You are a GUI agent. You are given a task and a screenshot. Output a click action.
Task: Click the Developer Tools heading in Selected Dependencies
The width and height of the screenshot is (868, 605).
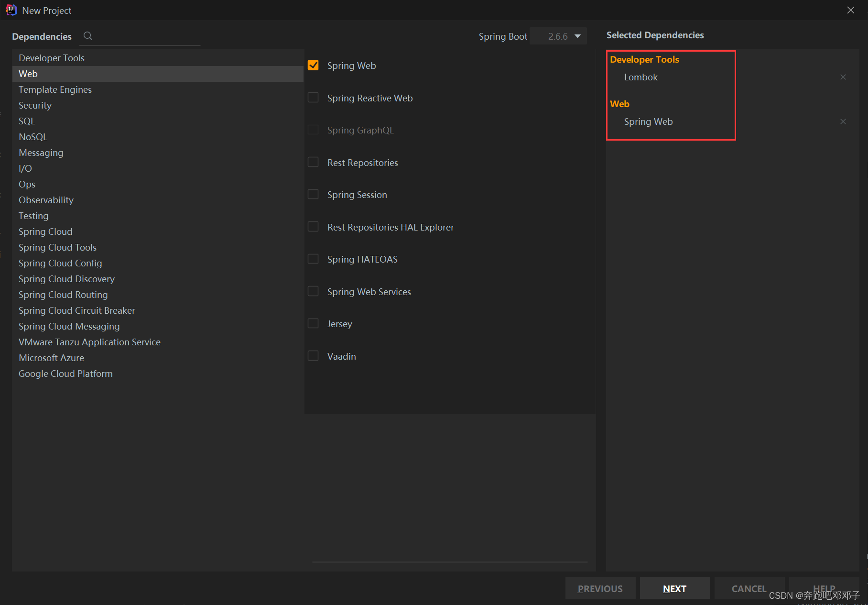(644, 59)
